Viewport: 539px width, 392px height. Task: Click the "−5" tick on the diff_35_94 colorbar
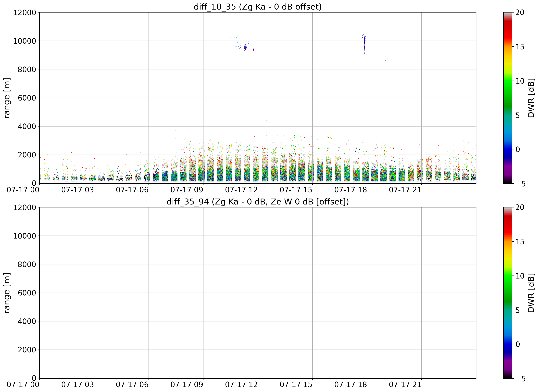(x=520, y=379)
